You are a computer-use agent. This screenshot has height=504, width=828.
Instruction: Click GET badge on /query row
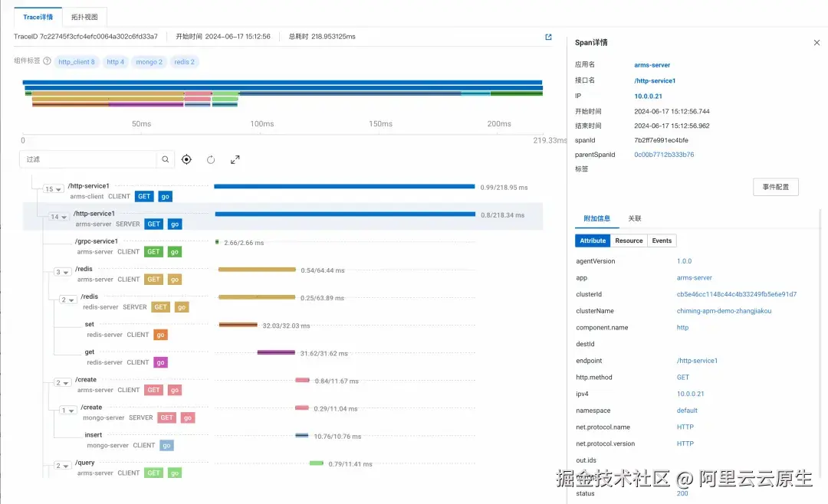coord(153,473)
